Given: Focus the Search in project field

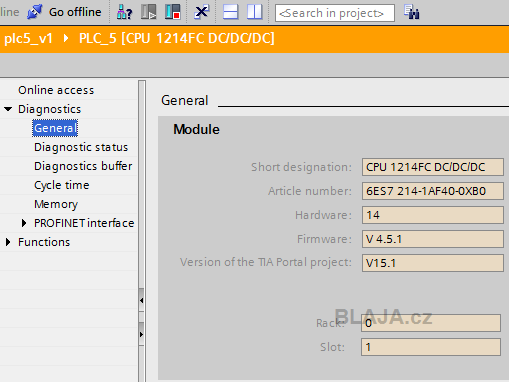Looking at the screenshot, I should tap(335, 13).
